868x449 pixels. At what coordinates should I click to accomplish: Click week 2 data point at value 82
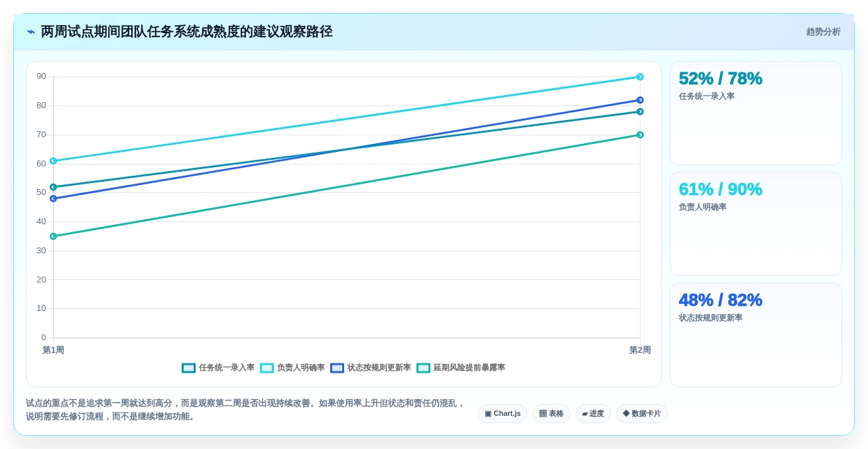[640, 100]
